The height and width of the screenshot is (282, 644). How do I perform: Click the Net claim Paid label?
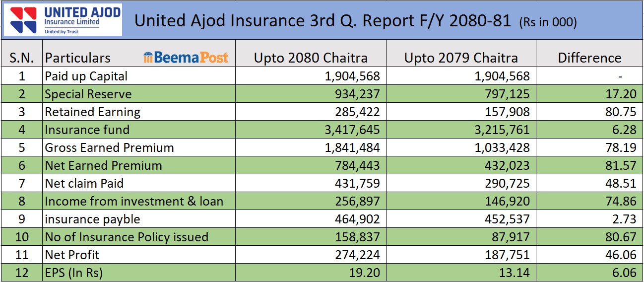[84, 184]
